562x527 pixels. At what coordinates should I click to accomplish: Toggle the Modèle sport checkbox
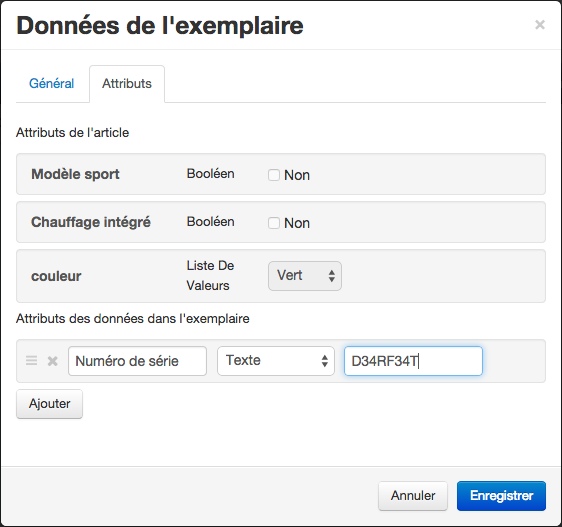pyautogui.click(x=274, y=175)
